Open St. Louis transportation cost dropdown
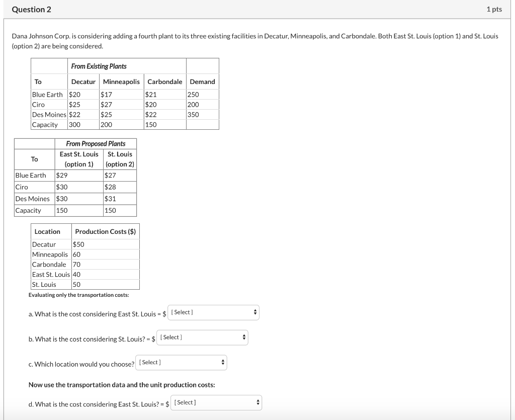The height and width of the screenshot is (420, 515). click(202, 338)
